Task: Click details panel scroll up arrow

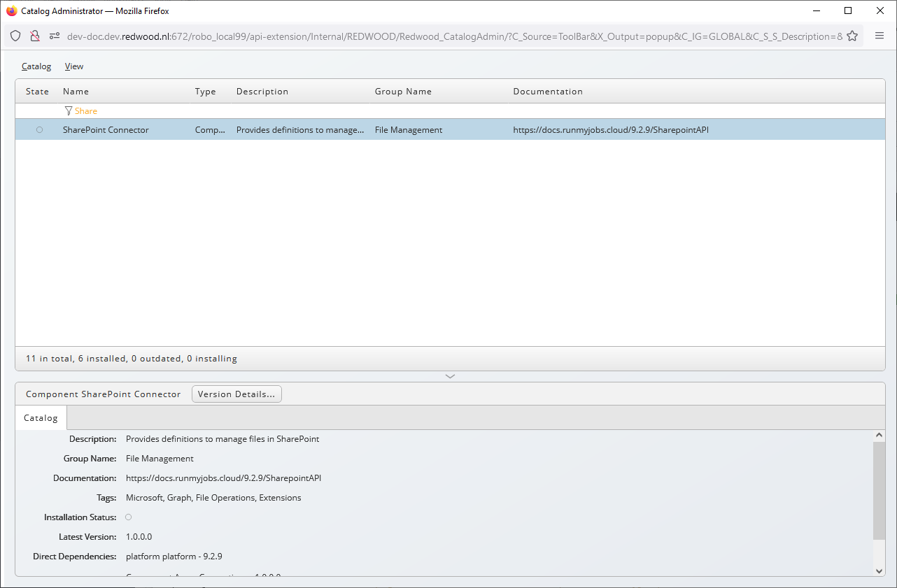Action: (880, 435)
